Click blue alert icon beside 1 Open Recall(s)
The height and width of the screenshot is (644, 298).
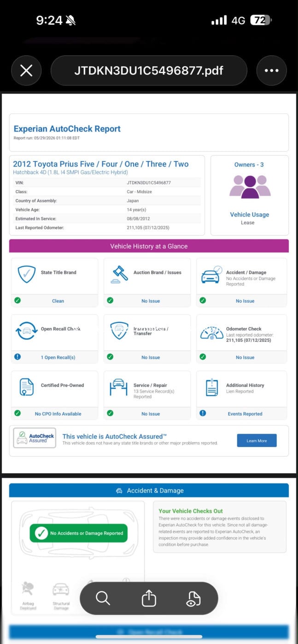click(18, 356)
